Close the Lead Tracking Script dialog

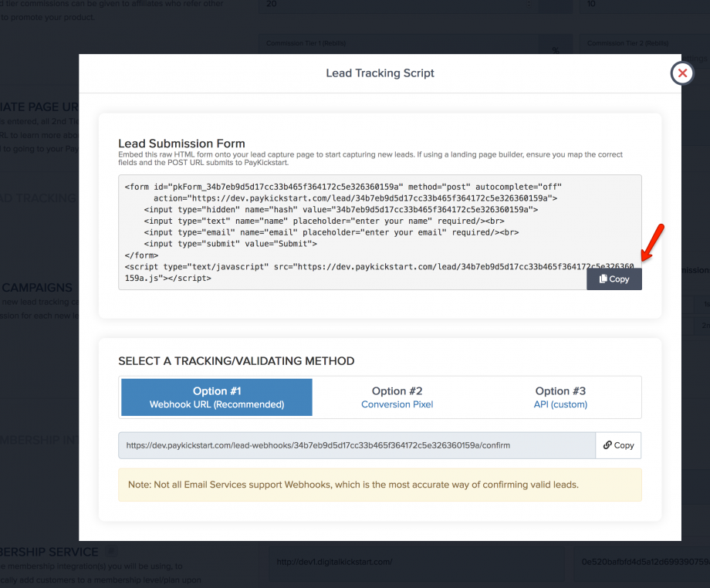682,73
